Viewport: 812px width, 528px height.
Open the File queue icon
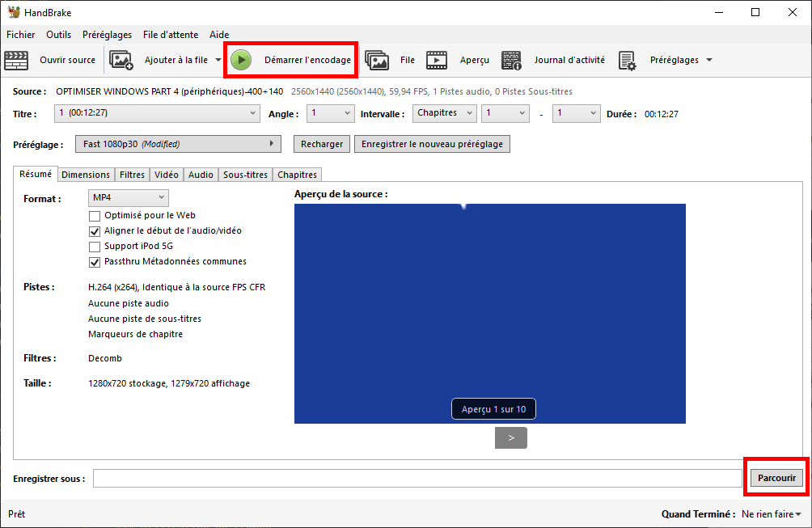(x=377, y=60)
